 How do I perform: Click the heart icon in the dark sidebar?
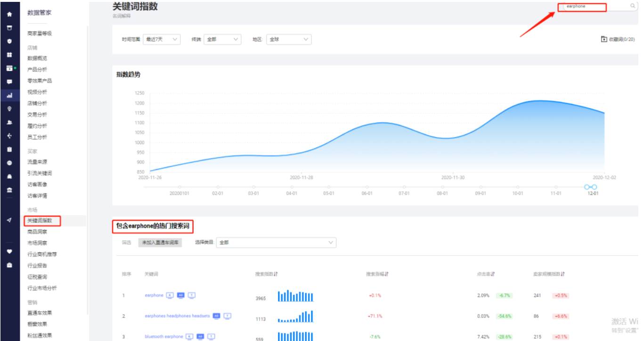pos(9,252)
